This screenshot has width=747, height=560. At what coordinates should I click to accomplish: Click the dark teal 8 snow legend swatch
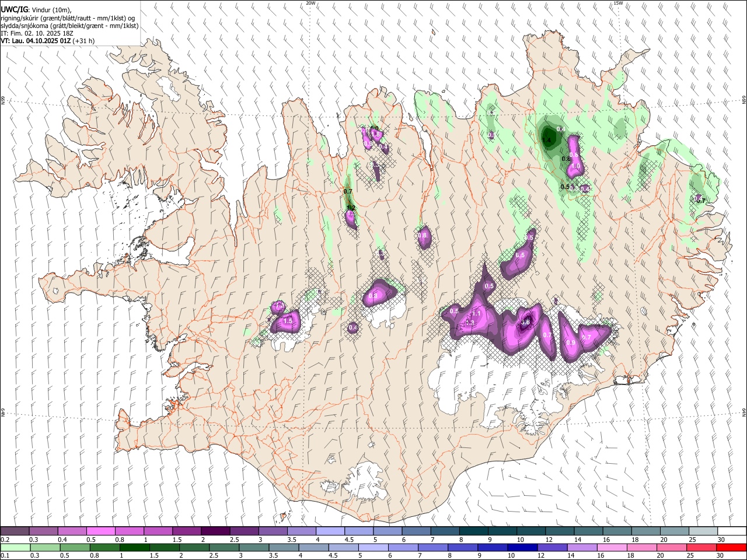coord(473,531)
